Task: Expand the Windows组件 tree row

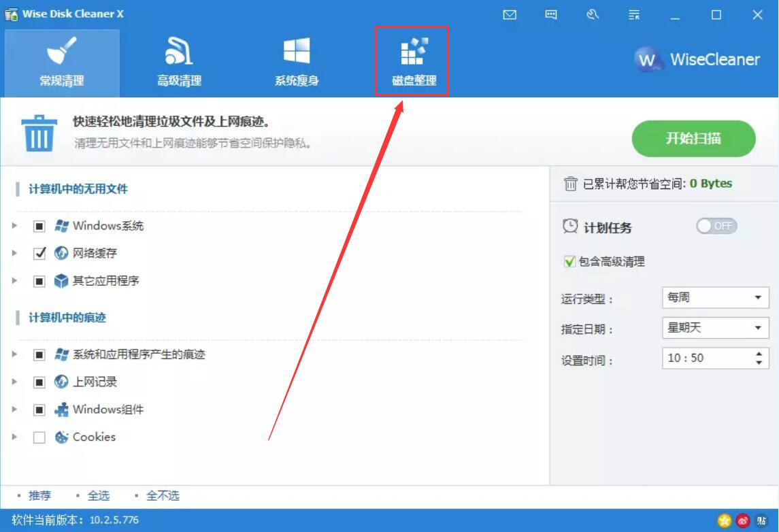Action: 14,410
